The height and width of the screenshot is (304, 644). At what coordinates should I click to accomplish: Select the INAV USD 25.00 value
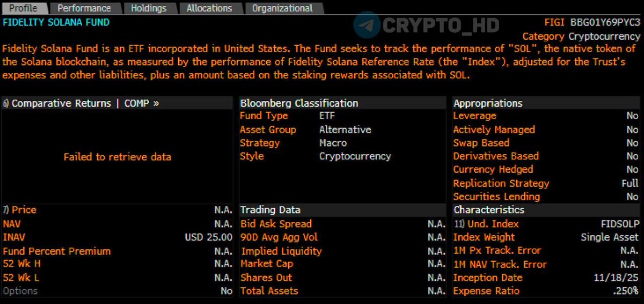click(208, 237)
